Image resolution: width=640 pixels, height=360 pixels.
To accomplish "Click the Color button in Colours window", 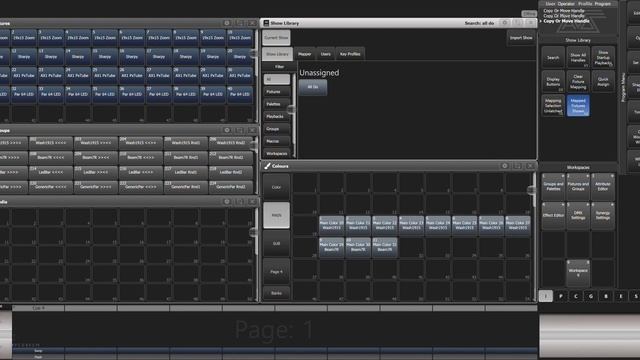I will 276,187.
